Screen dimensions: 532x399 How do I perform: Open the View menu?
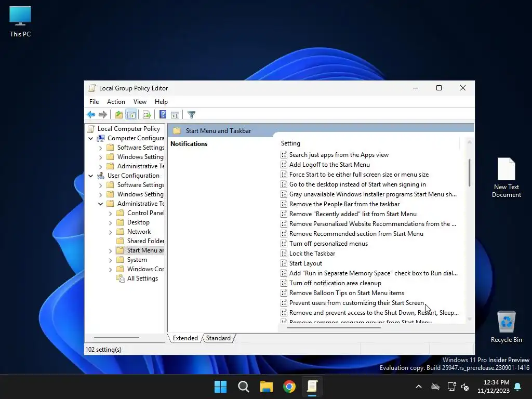point(140,102)
